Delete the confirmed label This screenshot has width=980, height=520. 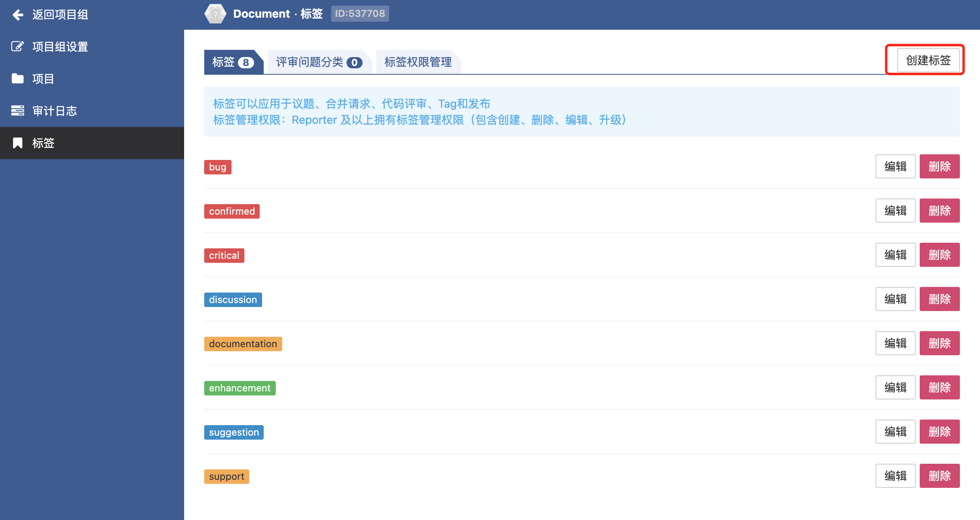(939, 211)
